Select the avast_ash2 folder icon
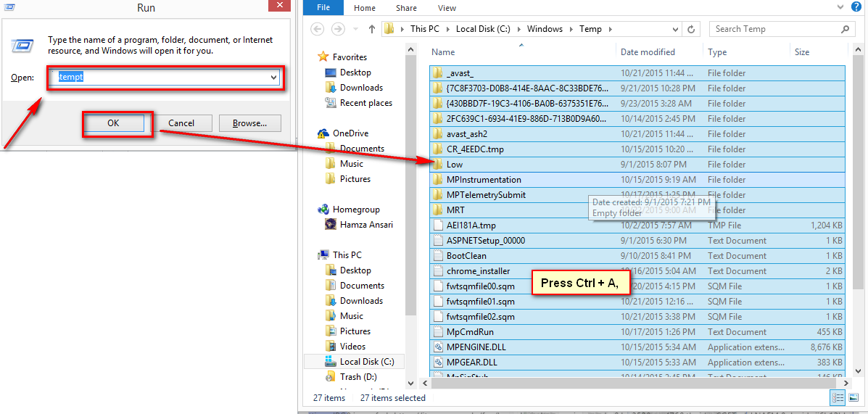868x414 pixels. point(438,134)
